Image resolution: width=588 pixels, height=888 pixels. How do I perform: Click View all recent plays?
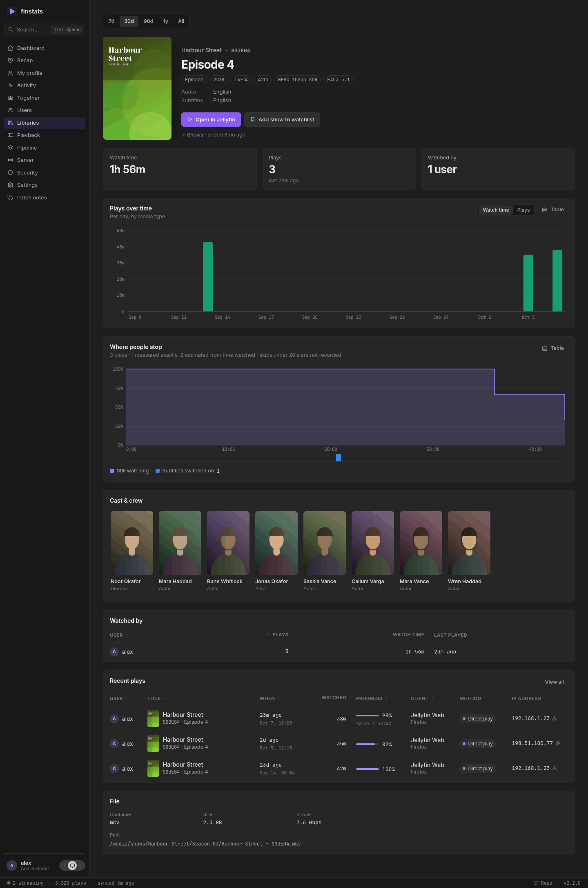click(554, 682)
